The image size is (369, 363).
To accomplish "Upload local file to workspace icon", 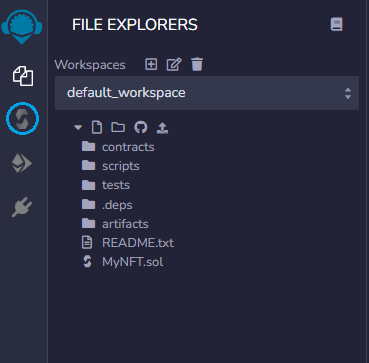I will point(162,128).
